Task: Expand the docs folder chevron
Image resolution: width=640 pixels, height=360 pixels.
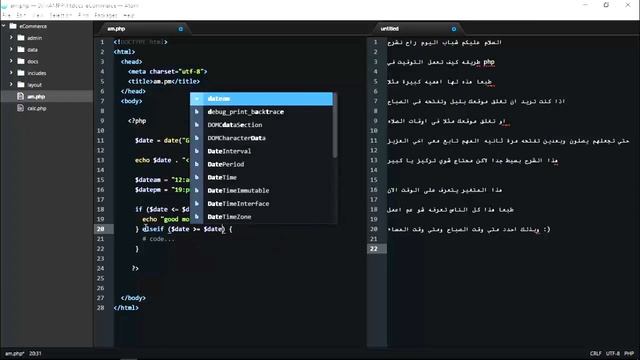Action: [11, 62]
